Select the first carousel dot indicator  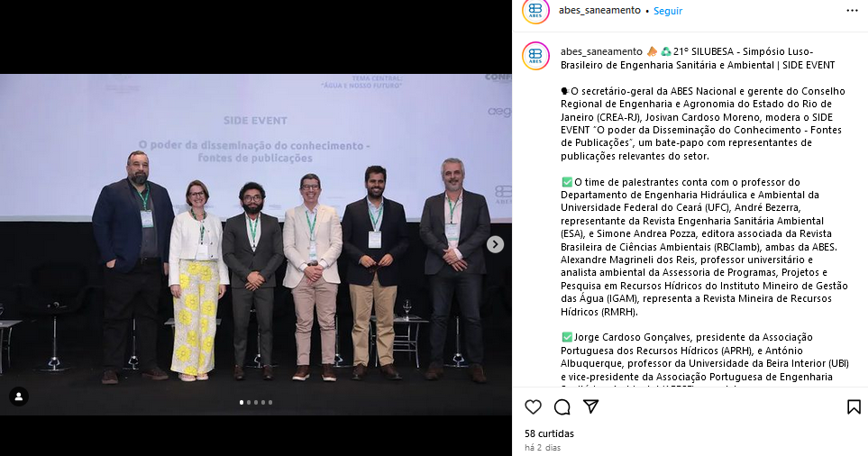point(242,402)
